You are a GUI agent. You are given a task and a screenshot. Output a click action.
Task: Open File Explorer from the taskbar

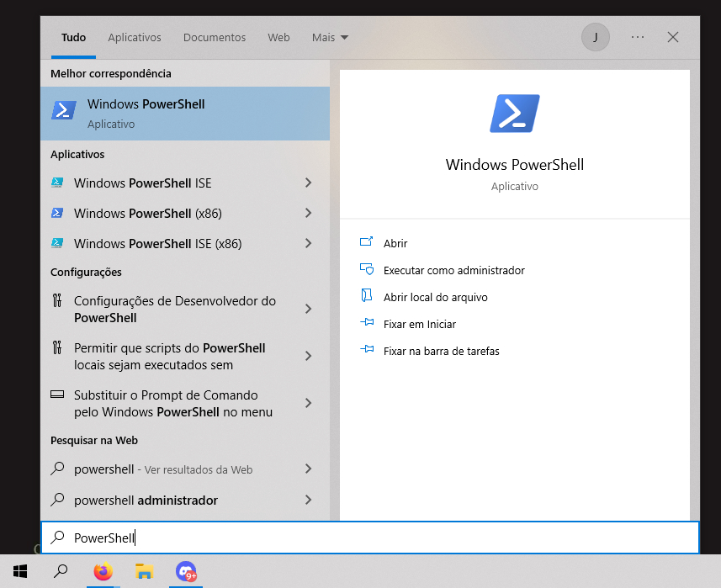pos(145,571)
